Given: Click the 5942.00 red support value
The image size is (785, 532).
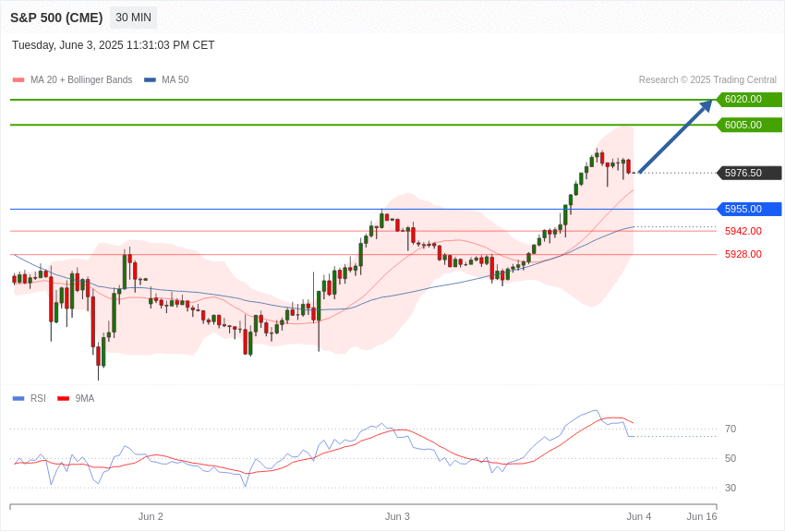Looking at the screenshot, I should 743,231.
